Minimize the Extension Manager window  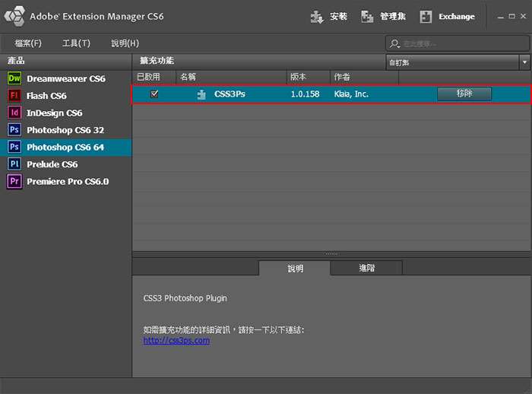point(500,17)
